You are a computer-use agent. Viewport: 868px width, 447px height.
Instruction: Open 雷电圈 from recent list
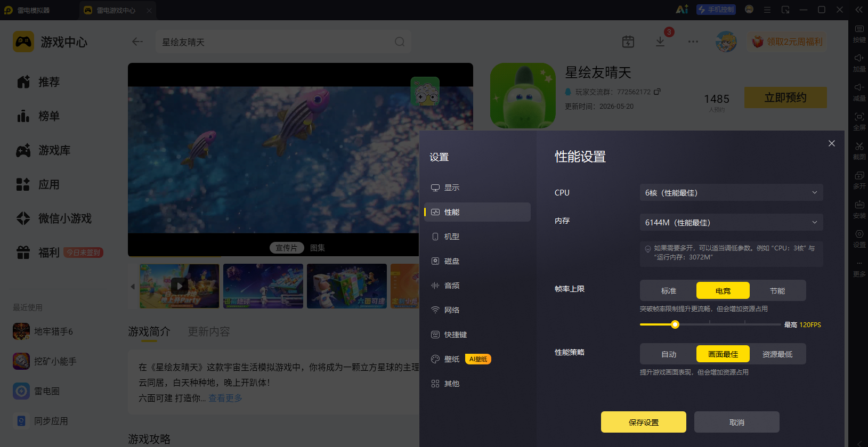[x=36, y=391]
